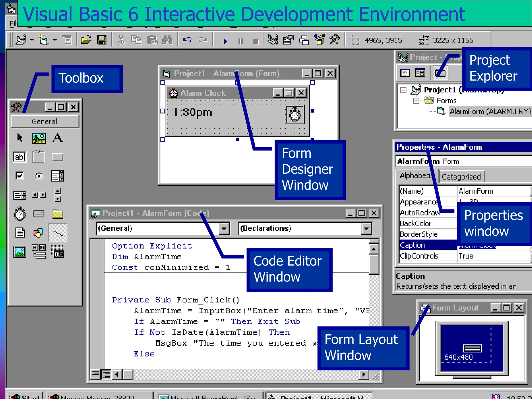Click the Open Project folder icon
Screen dimensions: 532x399
[x=86, y=40]
